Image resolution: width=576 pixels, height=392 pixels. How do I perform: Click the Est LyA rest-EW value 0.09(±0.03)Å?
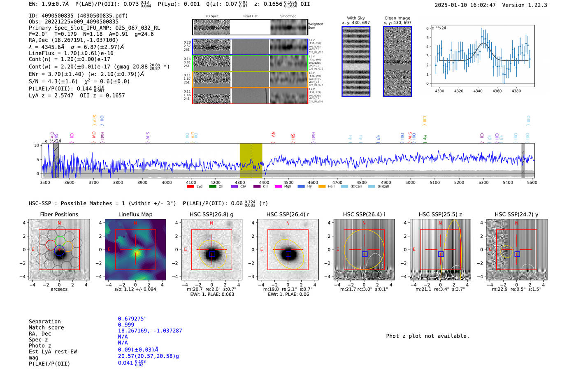(138, 350)
